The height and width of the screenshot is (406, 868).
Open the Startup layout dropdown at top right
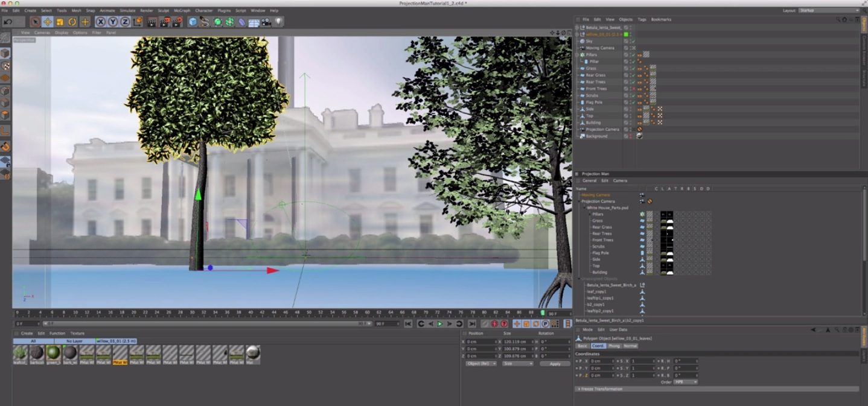(844, 10)
